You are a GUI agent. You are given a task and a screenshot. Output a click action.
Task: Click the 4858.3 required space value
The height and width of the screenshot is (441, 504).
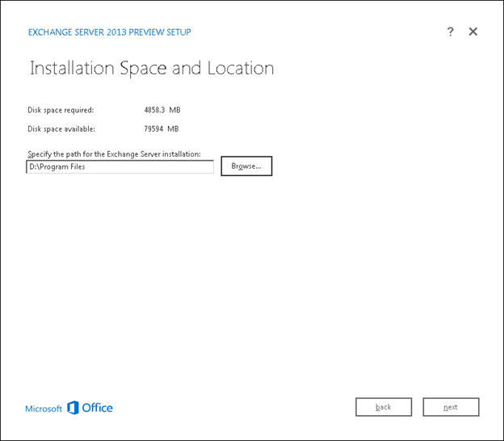pos(154,110)
